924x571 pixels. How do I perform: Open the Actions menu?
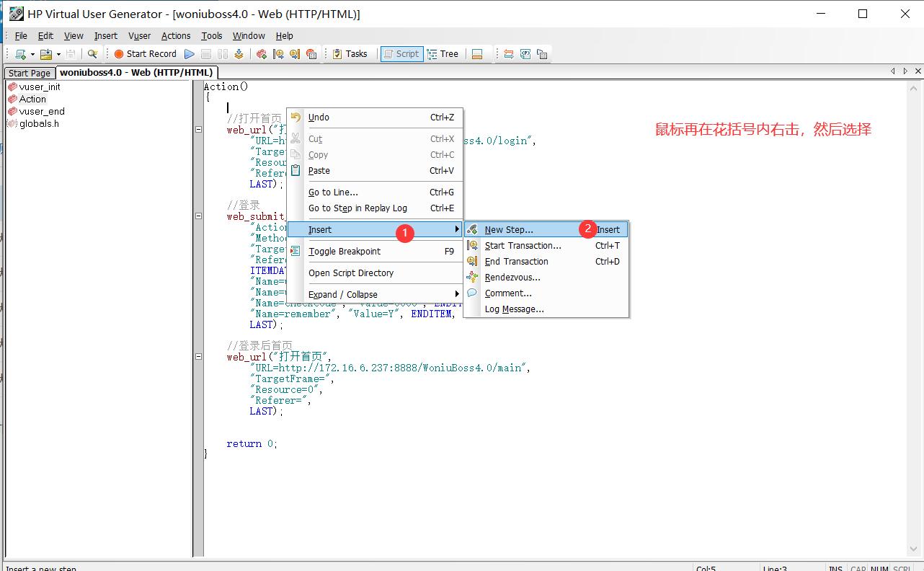point(176,35)
